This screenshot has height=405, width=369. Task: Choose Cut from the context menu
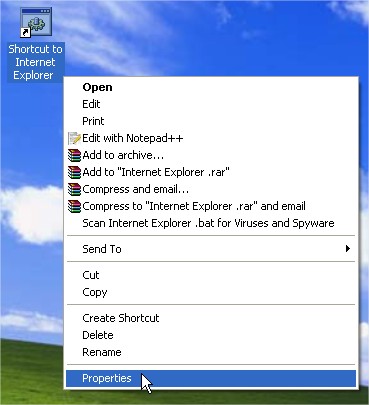point(211,275)
